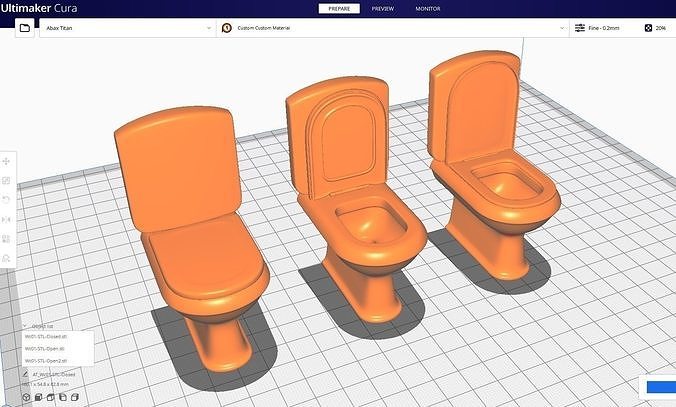Switch to the MONITOR stage tab

pos(428,9)
